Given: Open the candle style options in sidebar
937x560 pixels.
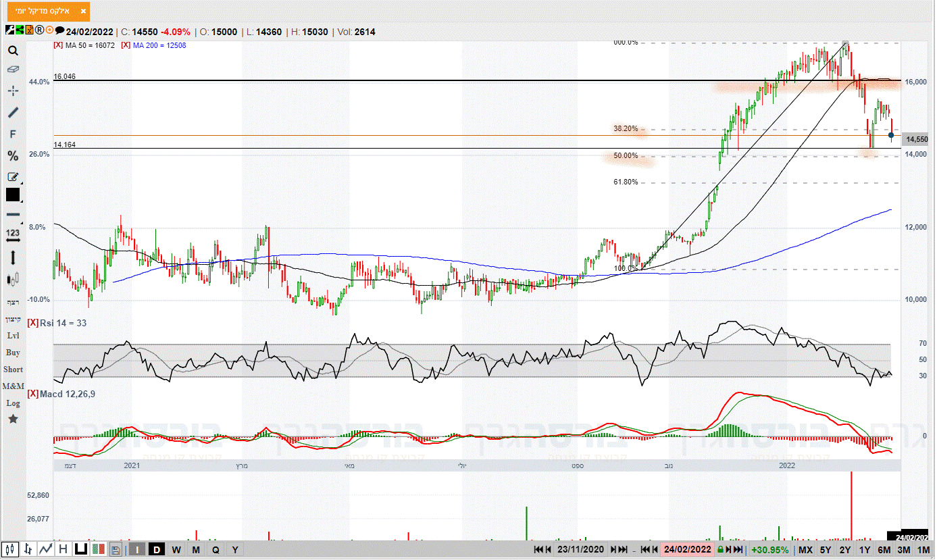Looking at the screenshot, I should 13,279.
